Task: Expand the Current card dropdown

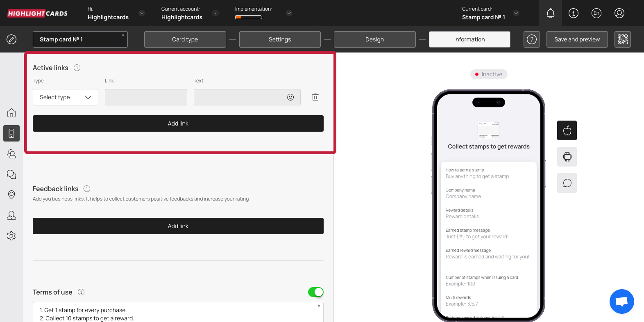Action: (x=516, y=13)
